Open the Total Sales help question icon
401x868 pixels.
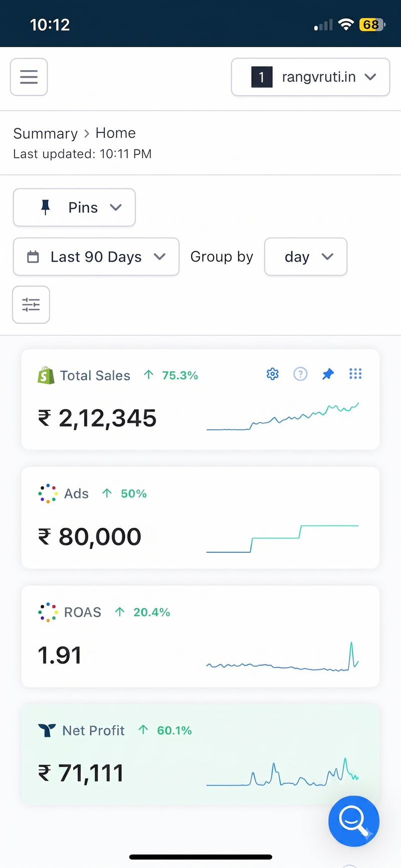click(x=300, y=374)
